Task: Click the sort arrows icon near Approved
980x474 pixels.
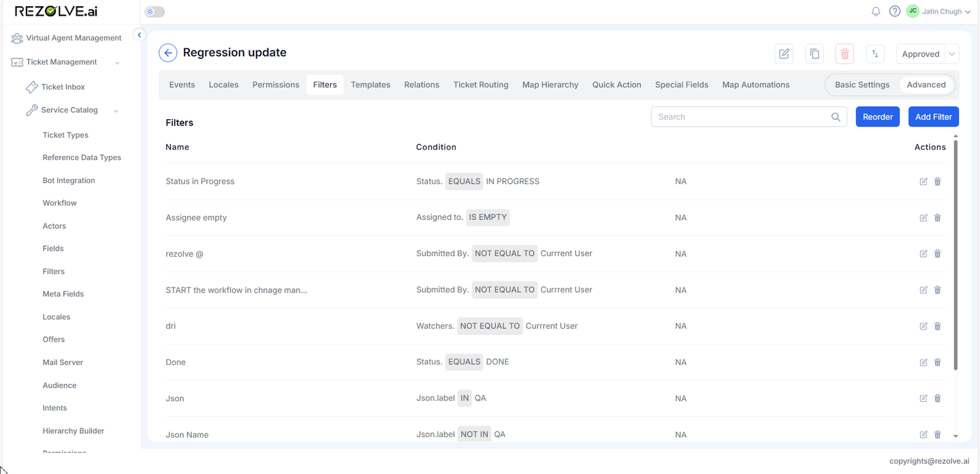Action: click(x=875, y=53)
